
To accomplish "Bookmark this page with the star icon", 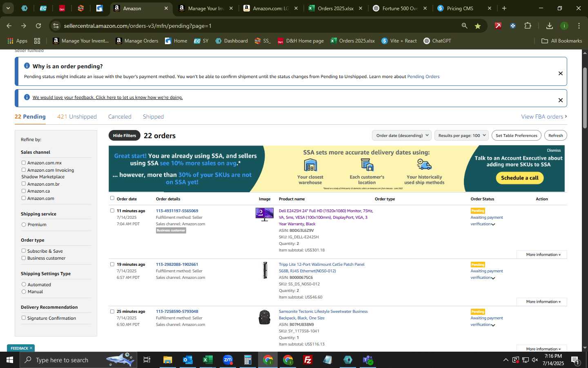I will point(478,26).
